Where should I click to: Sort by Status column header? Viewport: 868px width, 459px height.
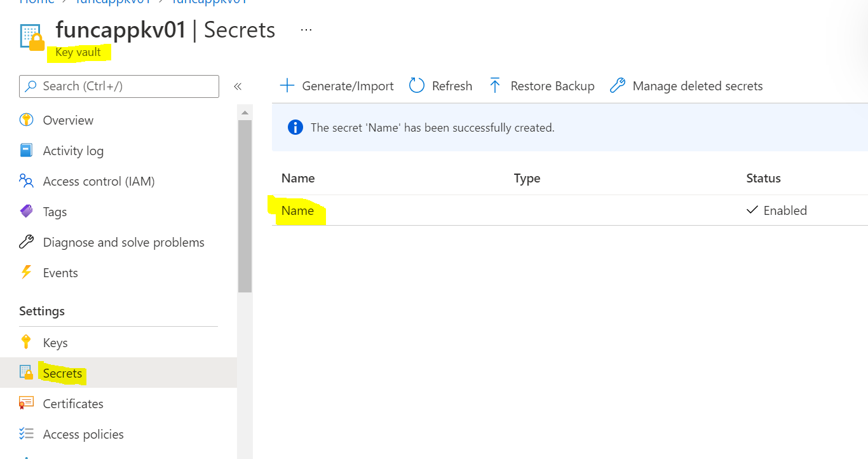pyautogui.click(x=763, y=178)
